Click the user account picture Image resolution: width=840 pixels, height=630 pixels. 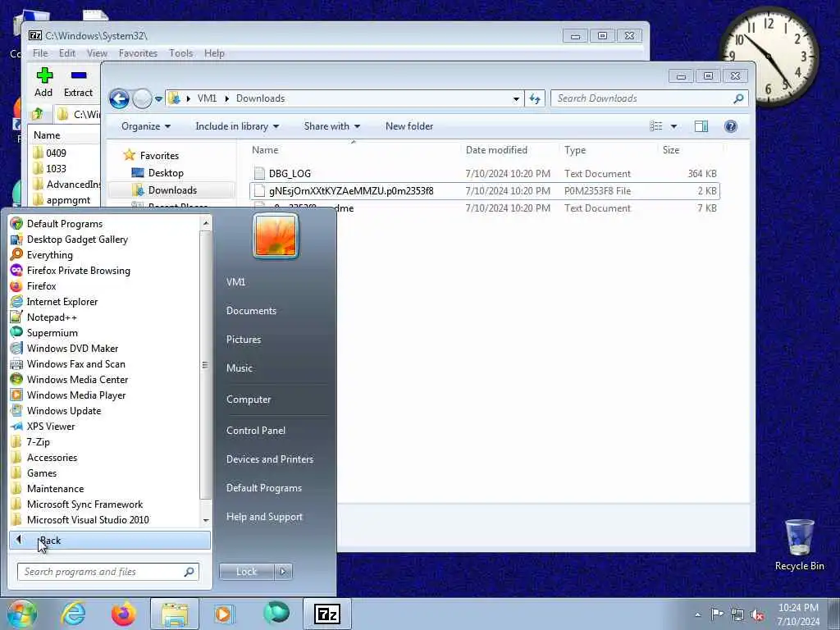pyautogui.click(x=276, y=236)
